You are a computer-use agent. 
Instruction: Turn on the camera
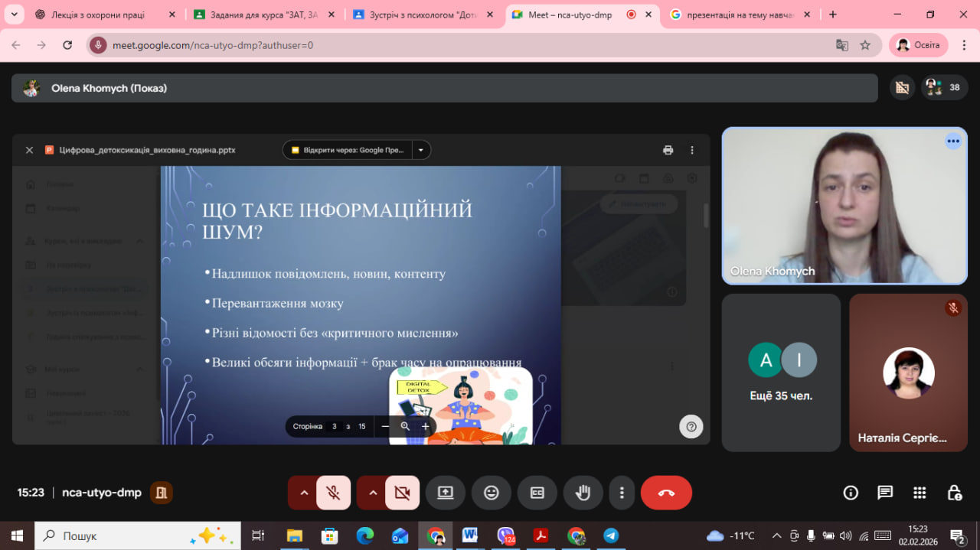point(402,493)
